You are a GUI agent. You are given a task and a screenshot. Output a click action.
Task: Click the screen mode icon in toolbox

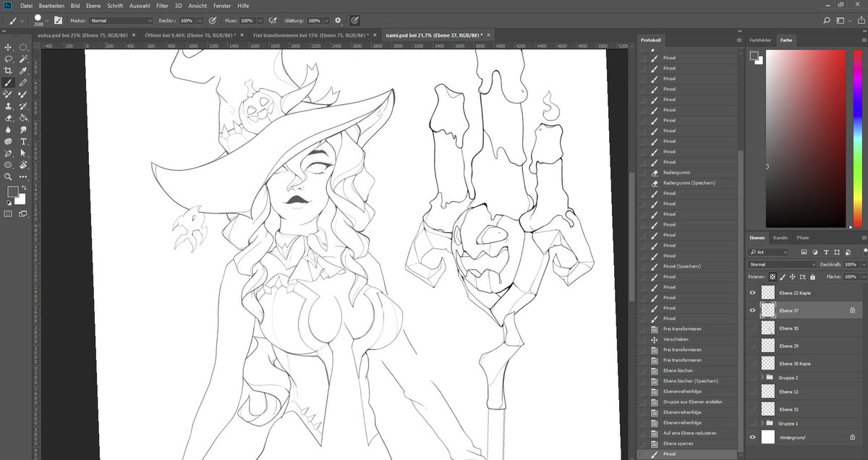[x=23, y=213]
